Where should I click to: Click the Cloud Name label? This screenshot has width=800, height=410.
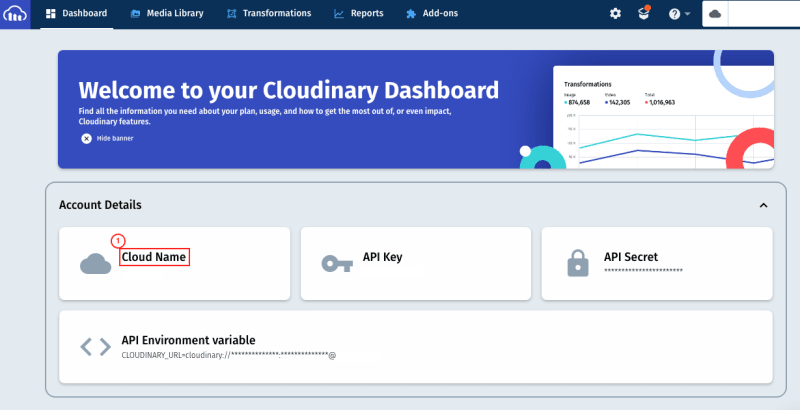point(154,257)
